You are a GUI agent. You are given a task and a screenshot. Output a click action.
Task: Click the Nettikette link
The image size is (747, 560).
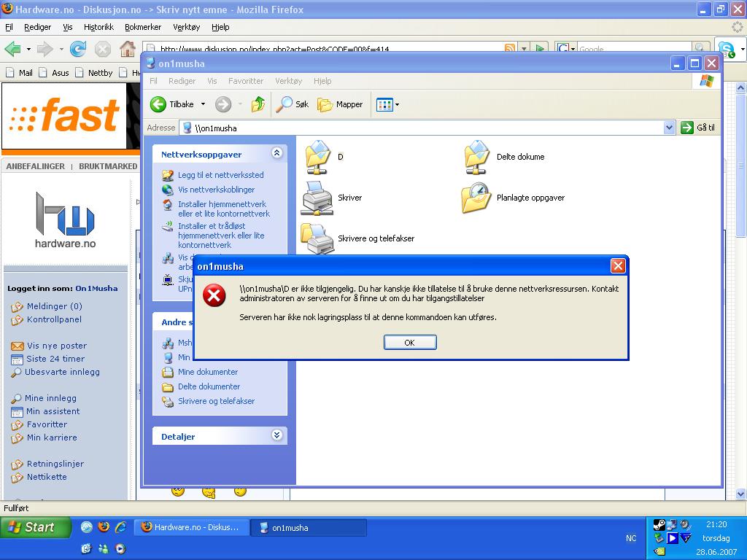coord(47,477)
